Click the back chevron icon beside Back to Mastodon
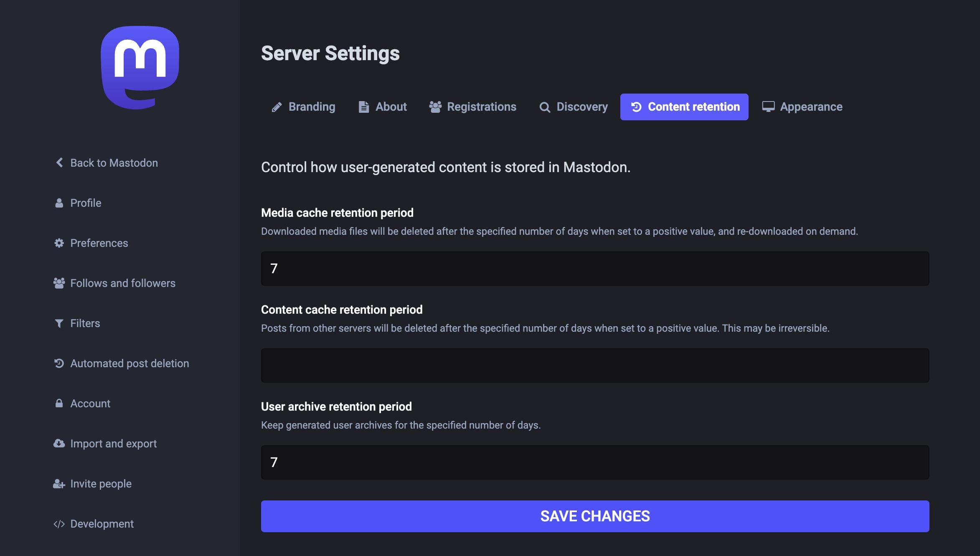 [x=59, y=162]
